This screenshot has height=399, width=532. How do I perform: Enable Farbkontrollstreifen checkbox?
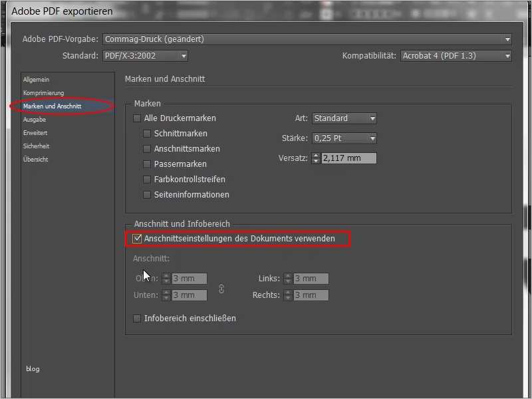coord(147,180)
